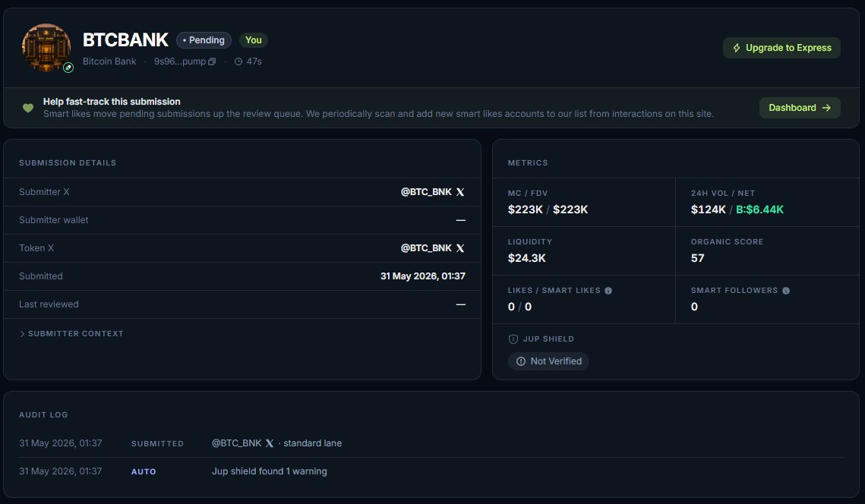Screen dimensions: 865x504
Task: Click the submitted date 31 May 2026, 01:37
Action: 422,276
